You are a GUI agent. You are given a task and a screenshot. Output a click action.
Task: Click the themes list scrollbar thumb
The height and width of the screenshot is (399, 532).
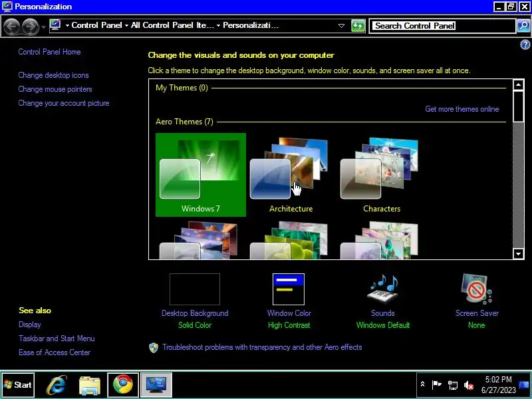coord(519,106)
